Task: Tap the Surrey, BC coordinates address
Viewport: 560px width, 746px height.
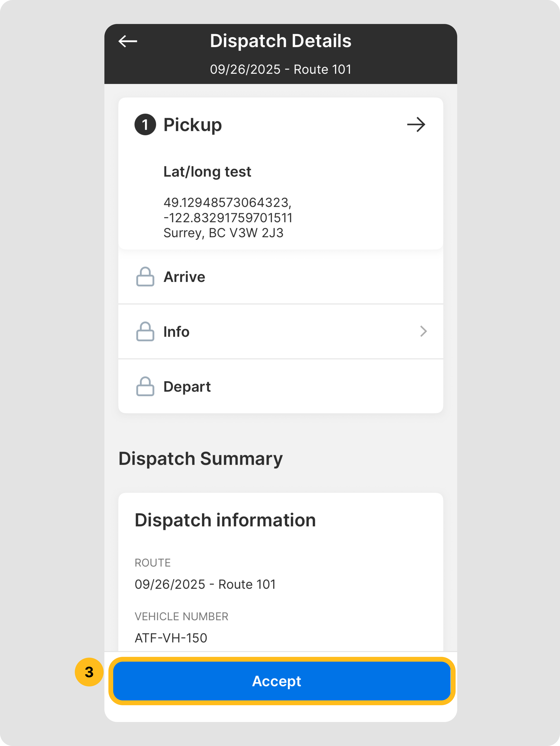Action: pyautogui.click(x=228, y=218)
